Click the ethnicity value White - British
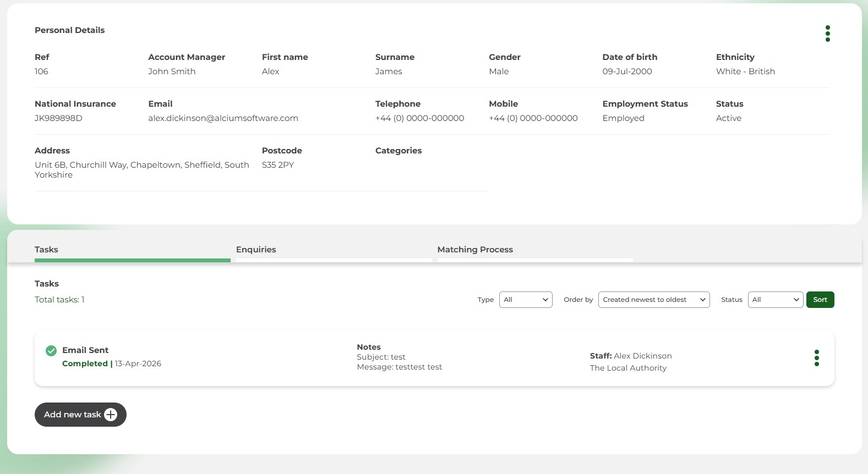Screen dimensions: 868x474 pos(745,71)
